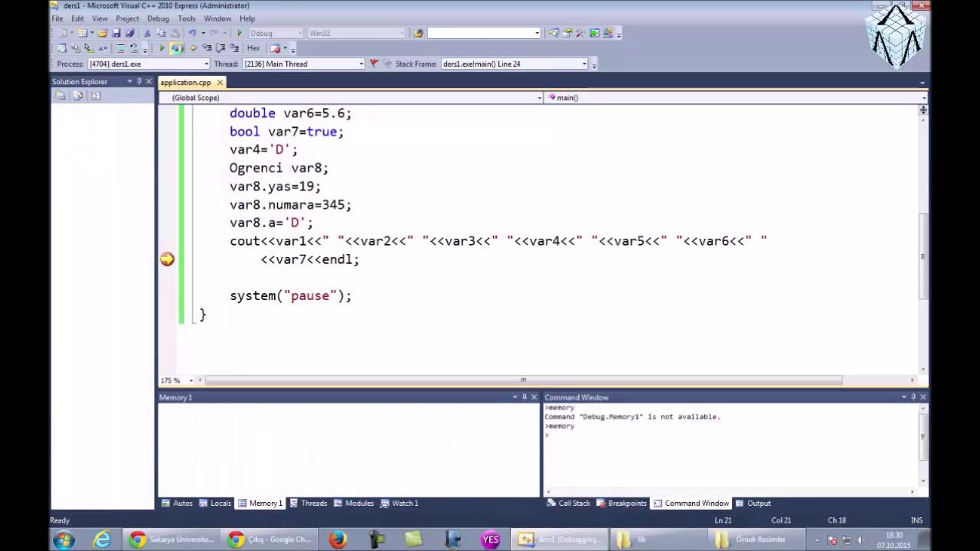The height and width of the screenshot is (551, 980).
Task: Click the third Solution Explorer toolbar icon
Action: click(x=96, y=96)
